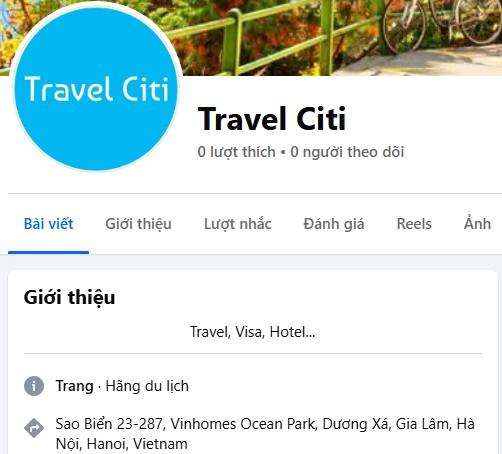This screenshot has width=502, height=454.
Task: View the 0 người theo dõi count
Action: 347,152
